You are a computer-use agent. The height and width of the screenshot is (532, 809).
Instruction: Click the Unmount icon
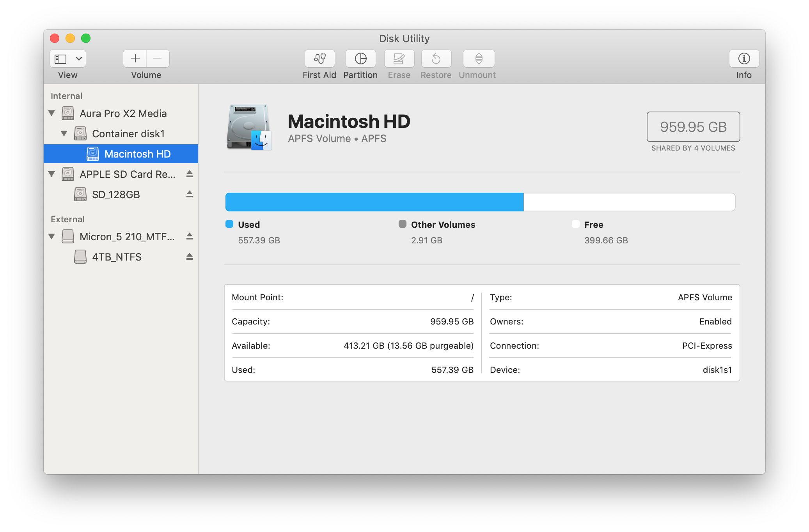[x=477, y=59]
